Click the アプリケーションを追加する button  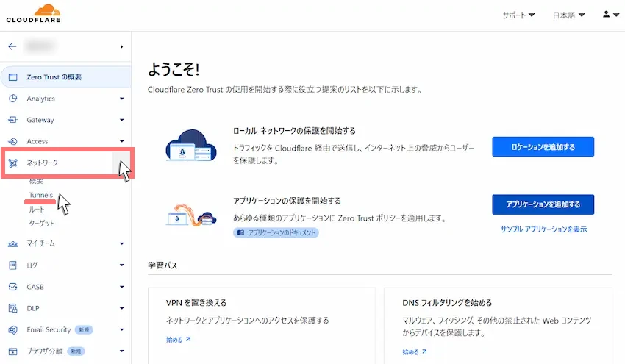tap(543, 204)
